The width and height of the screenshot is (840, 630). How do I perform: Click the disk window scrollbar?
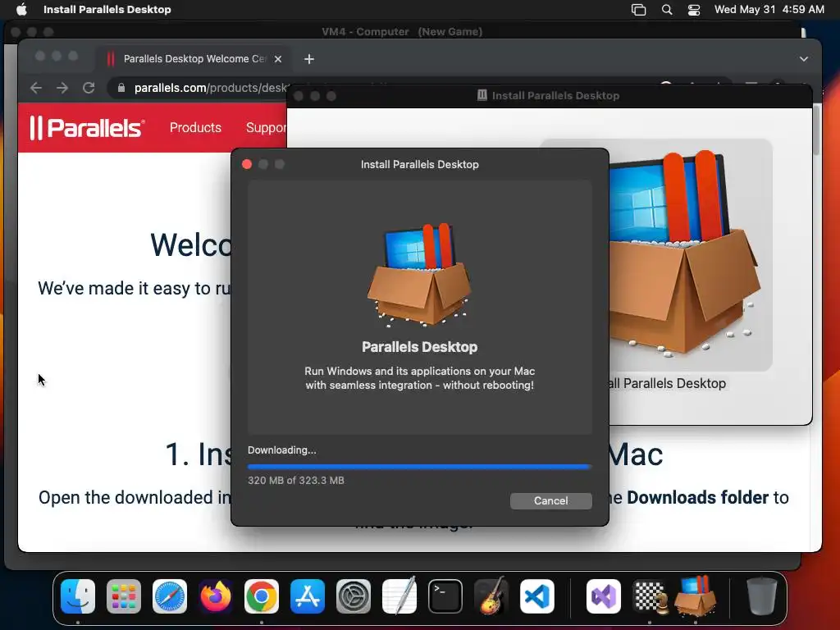[x=816, y=130]
